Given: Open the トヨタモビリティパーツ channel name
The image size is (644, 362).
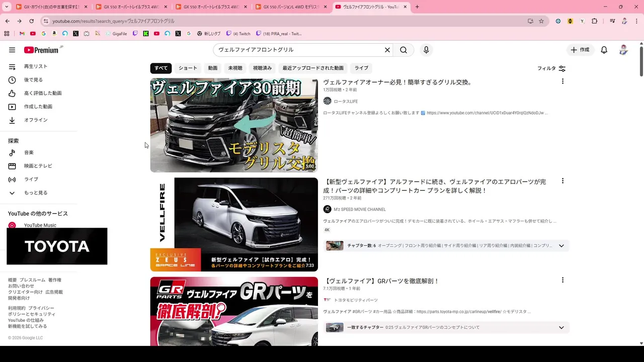Looking at the screenshot, I should coord(356,300).
